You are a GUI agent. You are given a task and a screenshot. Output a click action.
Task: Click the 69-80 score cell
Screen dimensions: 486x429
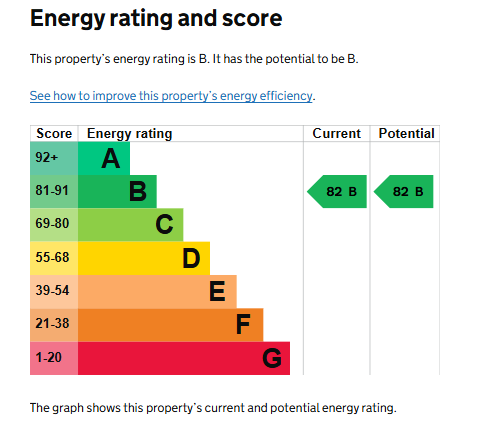54,225
